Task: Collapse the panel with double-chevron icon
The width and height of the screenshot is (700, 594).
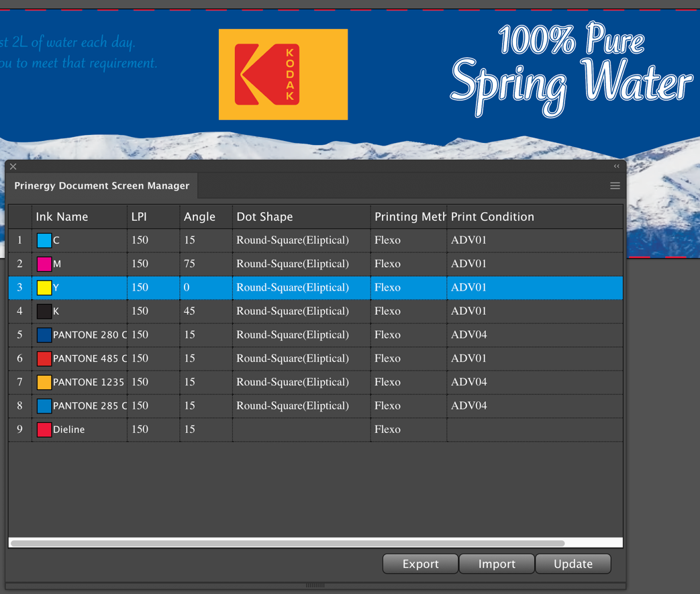Action: [x=616, y=166]
